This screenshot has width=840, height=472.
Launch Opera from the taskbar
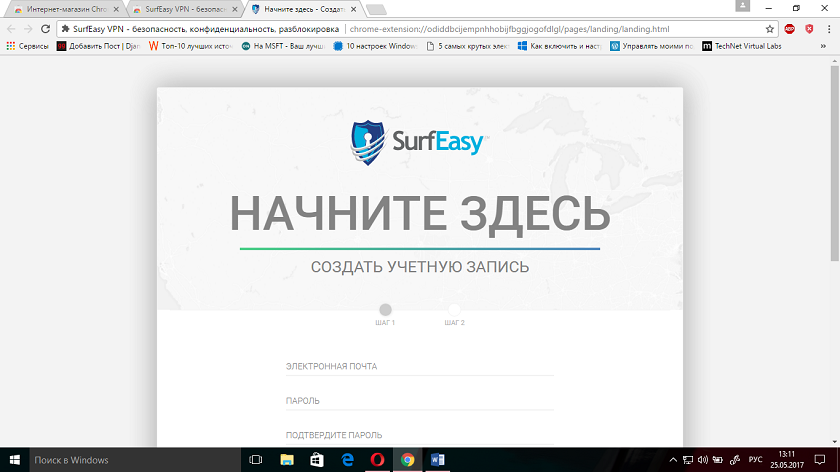point(377,460)
